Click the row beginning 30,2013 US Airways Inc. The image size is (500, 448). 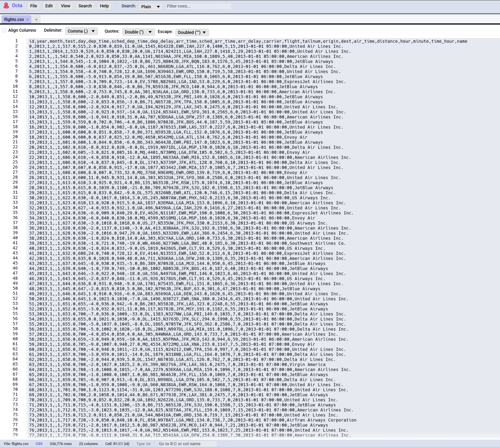coord(180,198)
